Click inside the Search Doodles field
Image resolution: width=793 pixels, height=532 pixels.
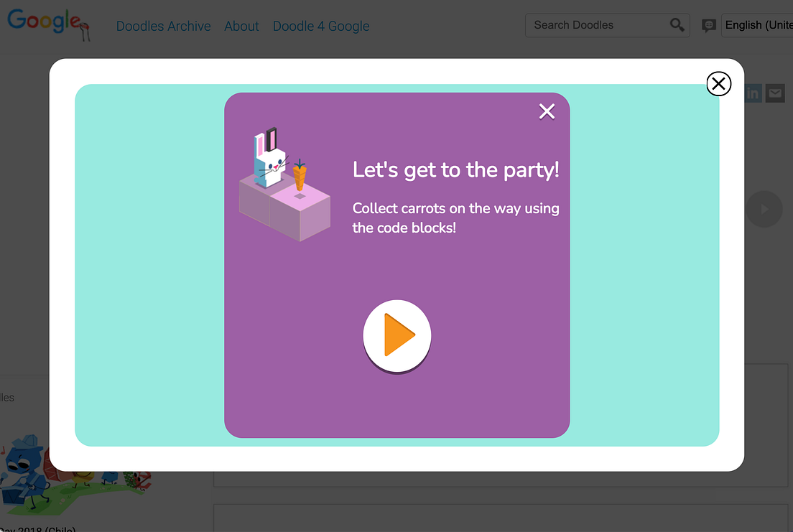(x=596, y=24)
